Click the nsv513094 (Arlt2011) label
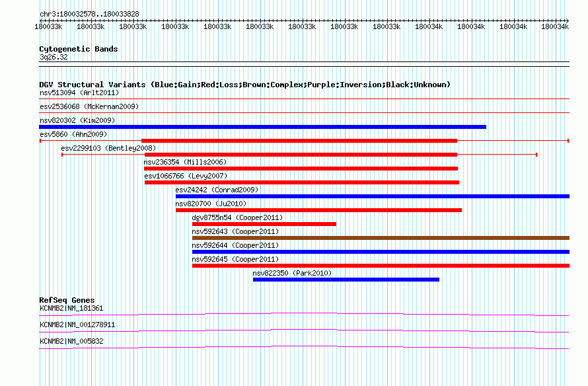Screen dimensions: 588x386 coord(79,93)
